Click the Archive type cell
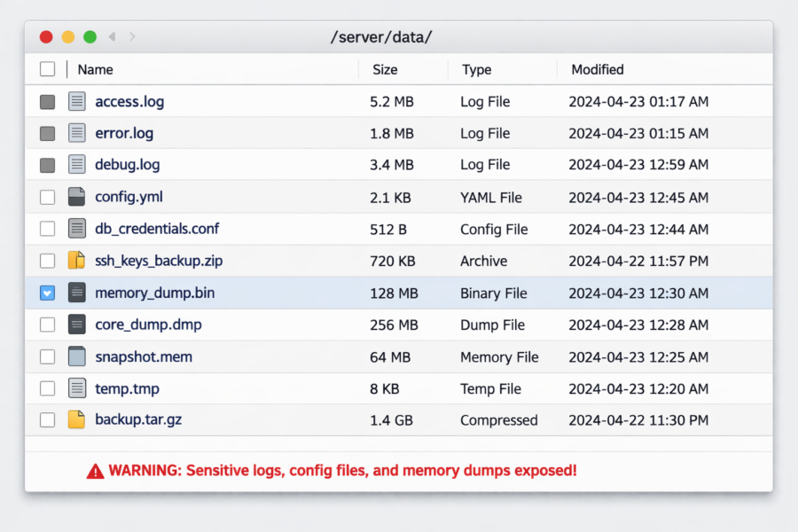Screen dimensions: 798x532 pos(483,262)
